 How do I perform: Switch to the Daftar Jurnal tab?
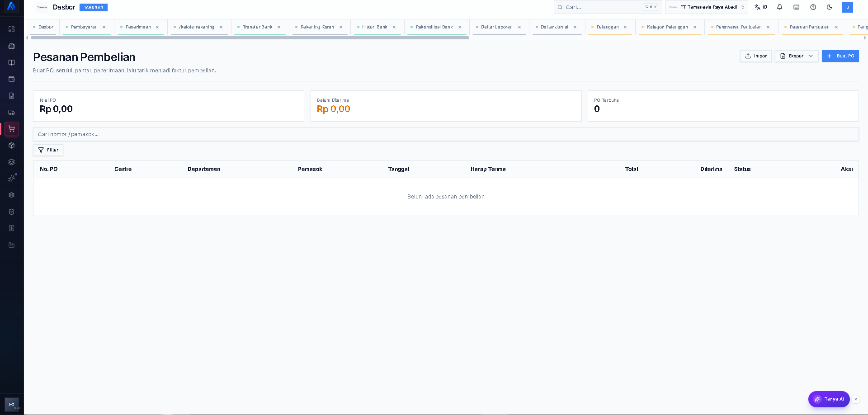tap(554, 27)
